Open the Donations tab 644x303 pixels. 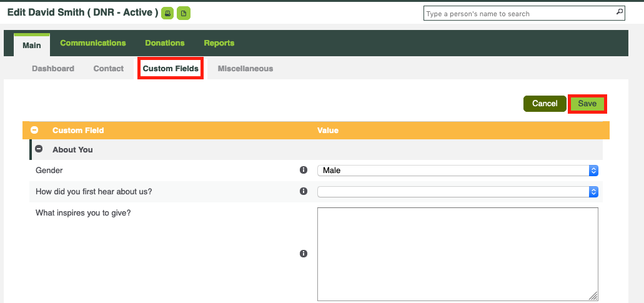tap(165, 42)
